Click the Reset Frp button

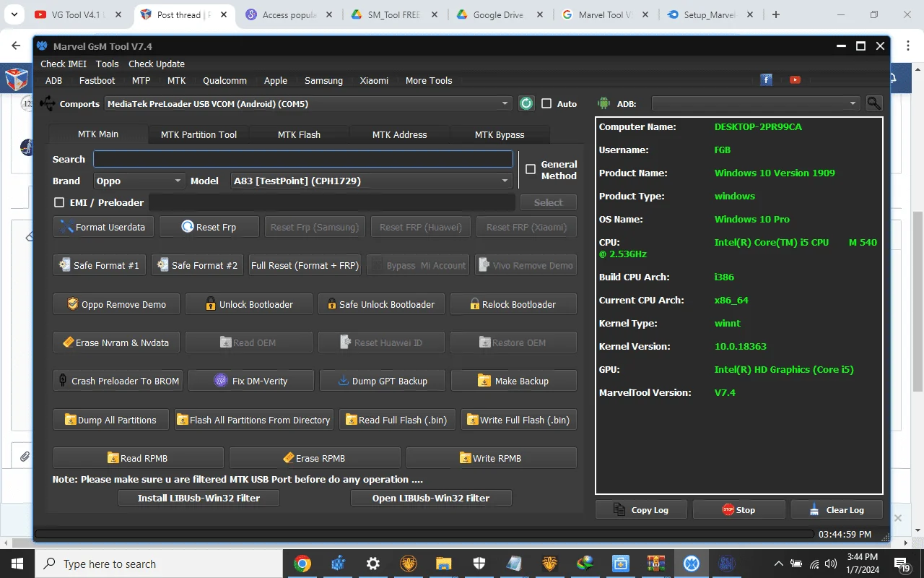pos(209,227)
